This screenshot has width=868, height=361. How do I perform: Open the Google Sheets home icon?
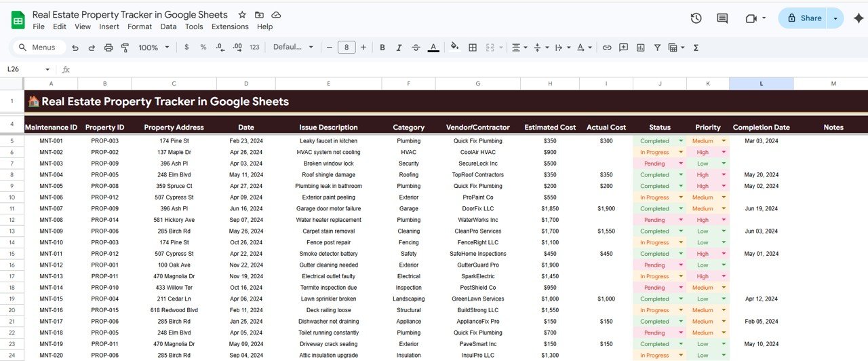(18, 20)
